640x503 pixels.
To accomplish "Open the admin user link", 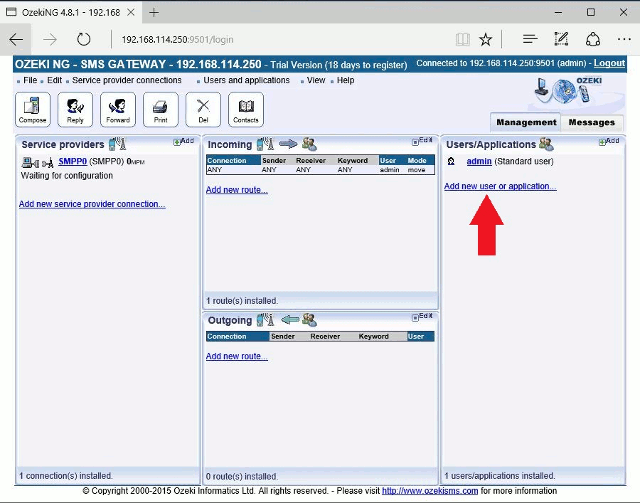I will [x=479, y=161].
